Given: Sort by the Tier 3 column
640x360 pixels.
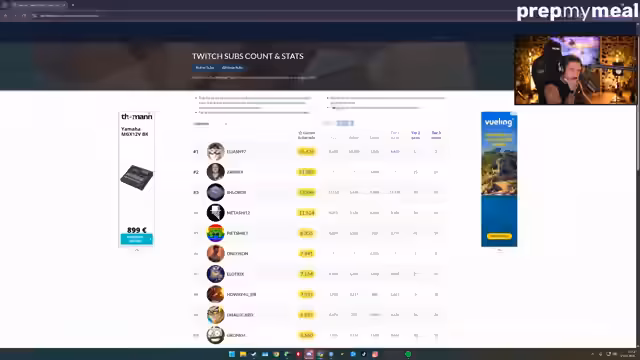Looking at the screenshot, I should [x=436, y=135].
